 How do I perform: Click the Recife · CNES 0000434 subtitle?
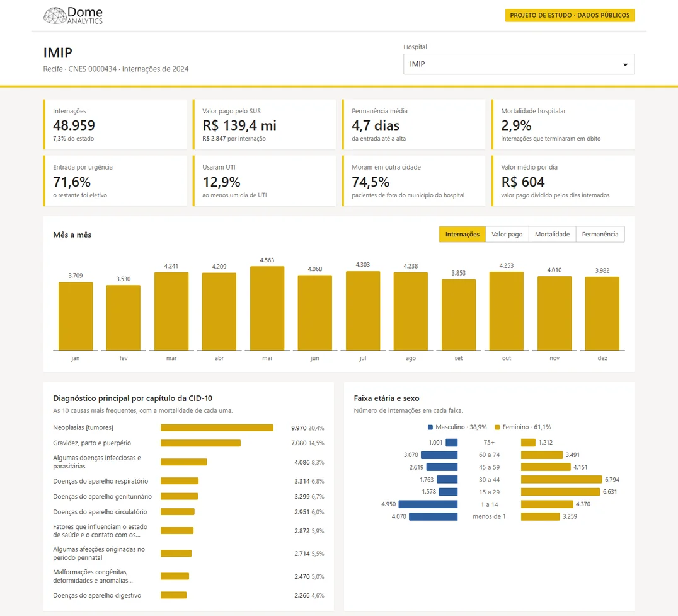tap(116, 69)
